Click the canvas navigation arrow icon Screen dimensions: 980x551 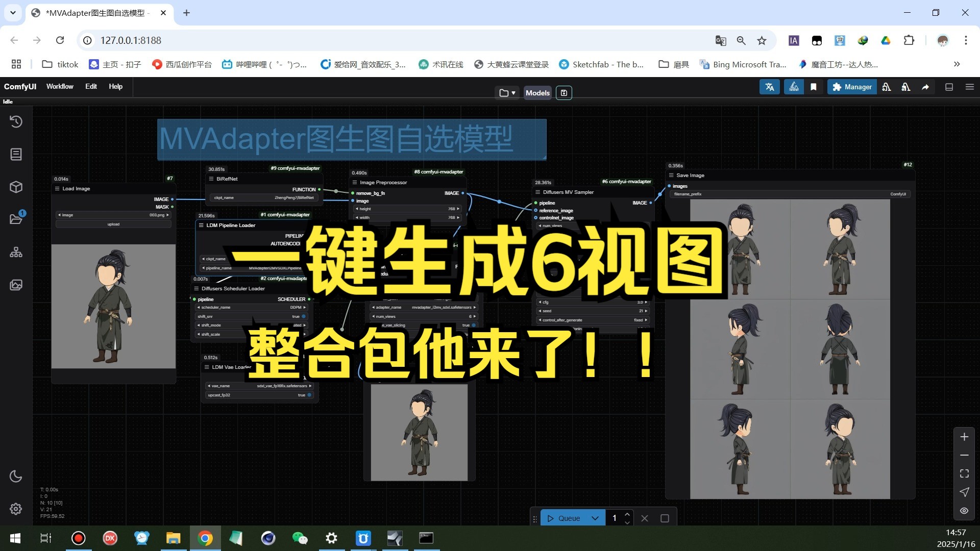coord(964,492)
